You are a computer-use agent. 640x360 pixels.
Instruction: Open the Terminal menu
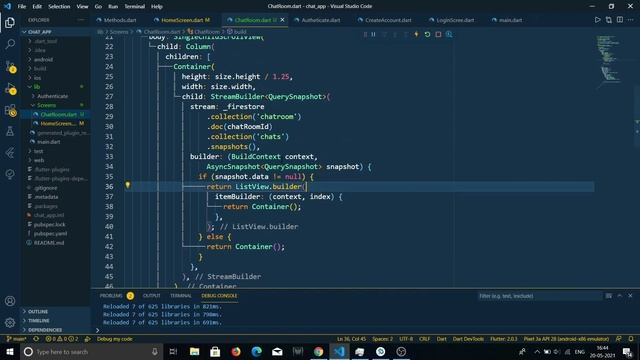[x=135, y=7]
